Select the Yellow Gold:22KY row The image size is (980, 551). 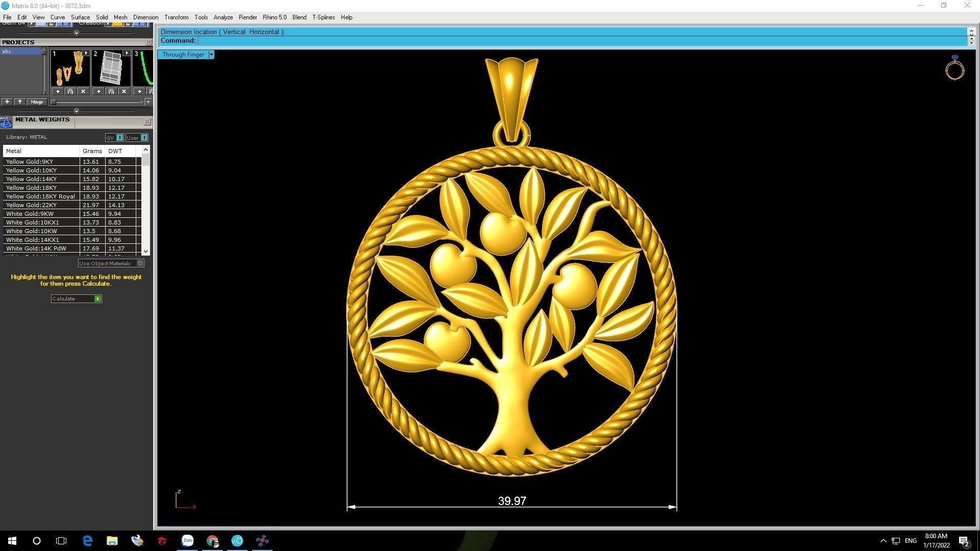coord(72,205)
